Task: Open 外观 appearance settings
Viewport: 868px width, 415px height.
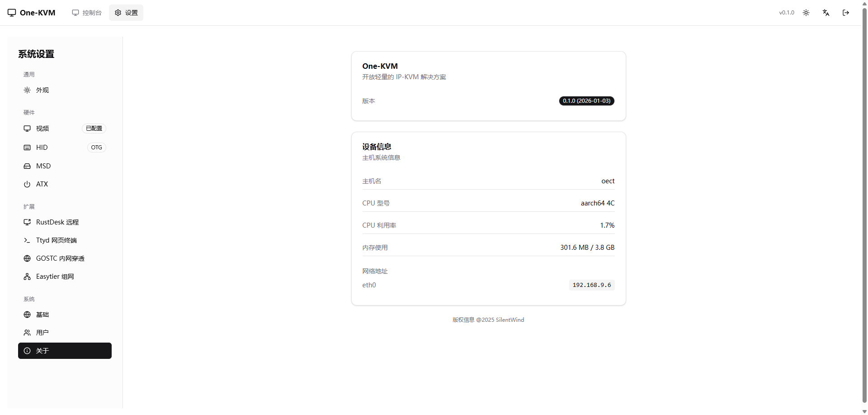Action: 42,90
